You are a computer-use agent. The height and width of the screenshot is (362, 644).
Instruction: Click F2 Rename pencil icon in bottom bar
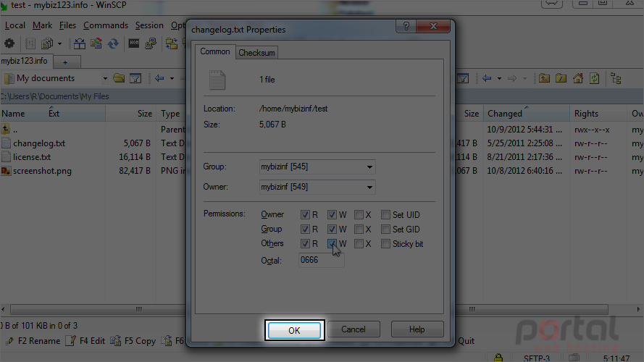[10, 341]
